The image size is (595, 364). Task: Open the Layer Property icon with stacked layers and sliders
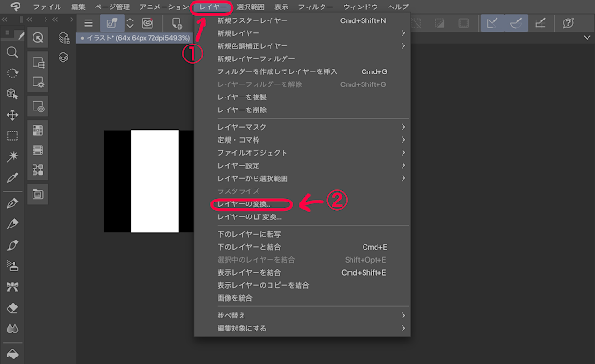coord(63,37)
